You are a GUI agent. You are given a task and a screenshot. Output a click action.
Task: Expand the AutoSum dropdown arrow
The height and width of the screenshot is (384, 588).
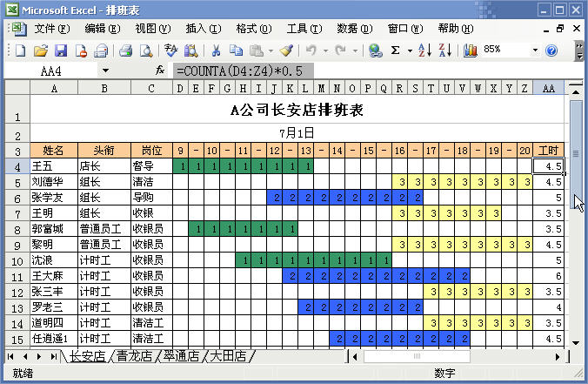click(410, 51)
